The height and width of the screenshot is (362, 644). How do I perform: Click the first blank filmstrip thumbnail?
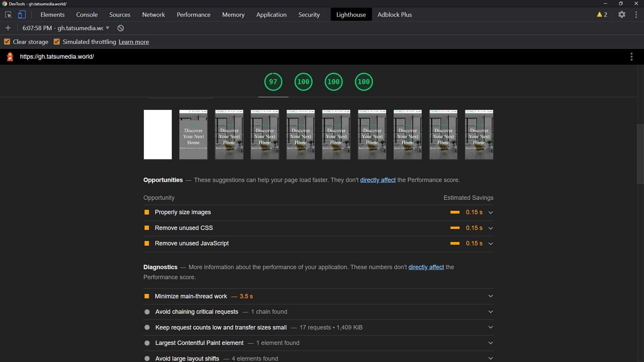[x=158, y=134]
